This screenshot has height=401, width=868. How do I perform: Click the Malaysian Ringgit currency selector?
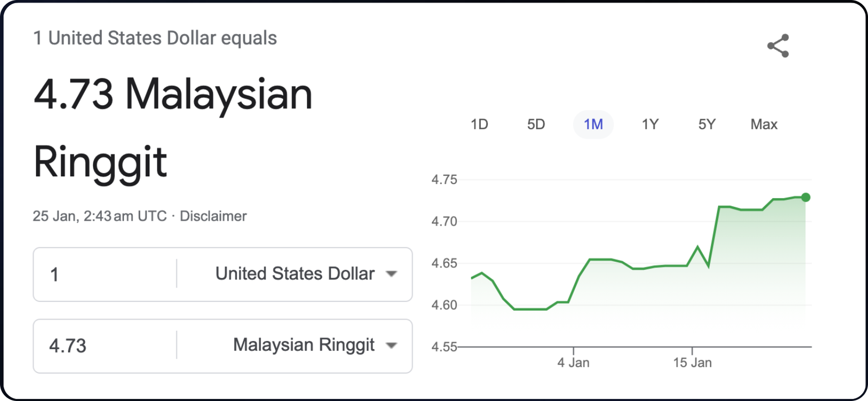point(295,346)
